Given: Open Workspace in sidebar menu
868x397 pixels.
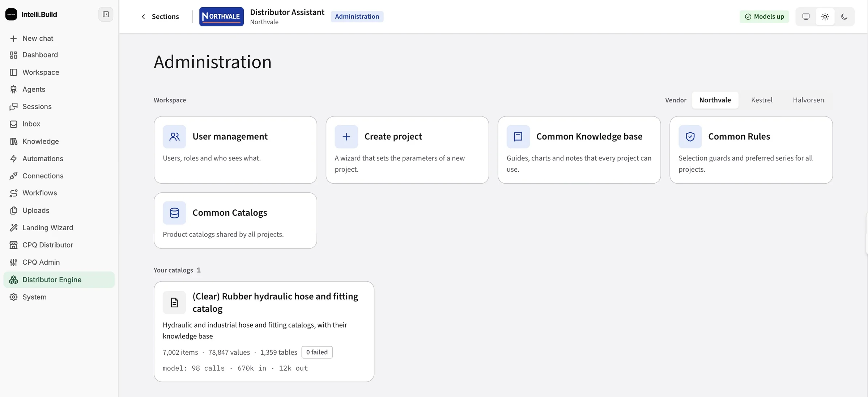Looking at the screenshot, I should pos(59,72).
